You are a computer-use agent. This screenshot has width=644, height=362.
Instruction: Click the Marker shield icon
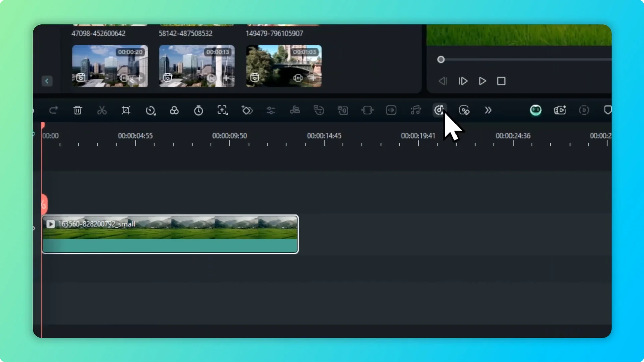point(608,110)
